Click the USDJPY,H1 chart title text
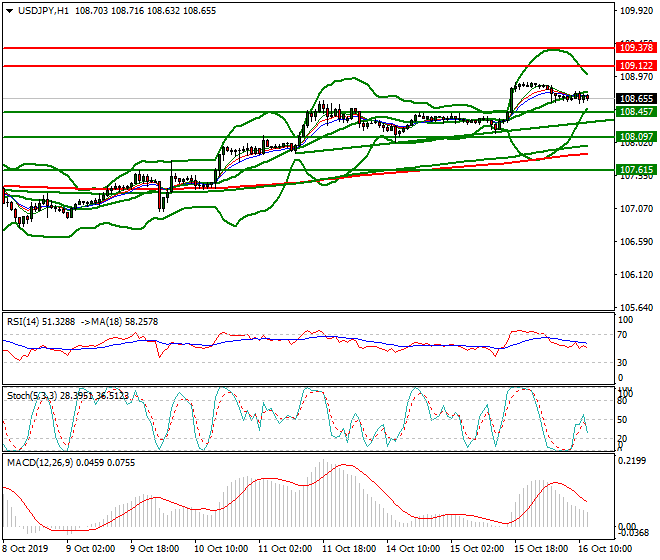The width and height of the screenshot is (660, 560). [43, 11]
